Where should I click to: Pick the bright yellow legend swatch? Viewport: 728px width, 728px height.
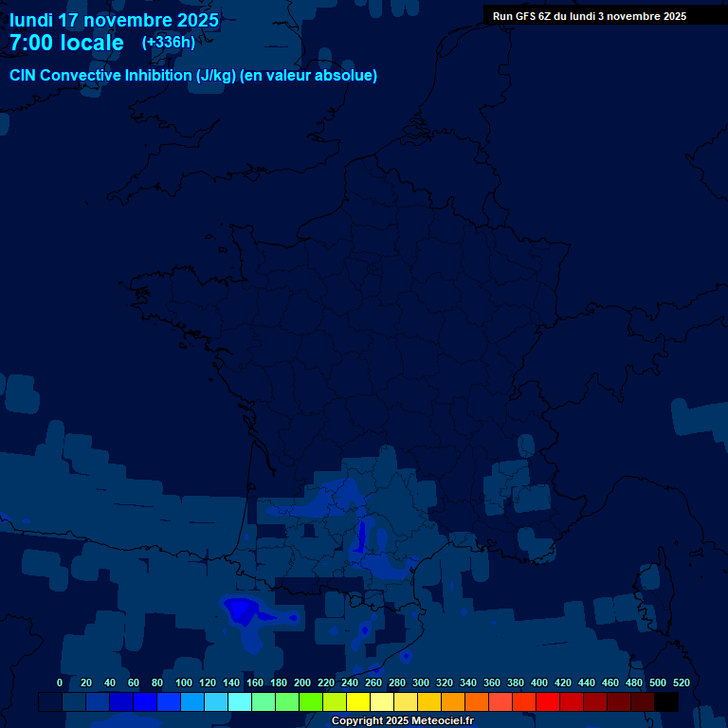(358, 702)
